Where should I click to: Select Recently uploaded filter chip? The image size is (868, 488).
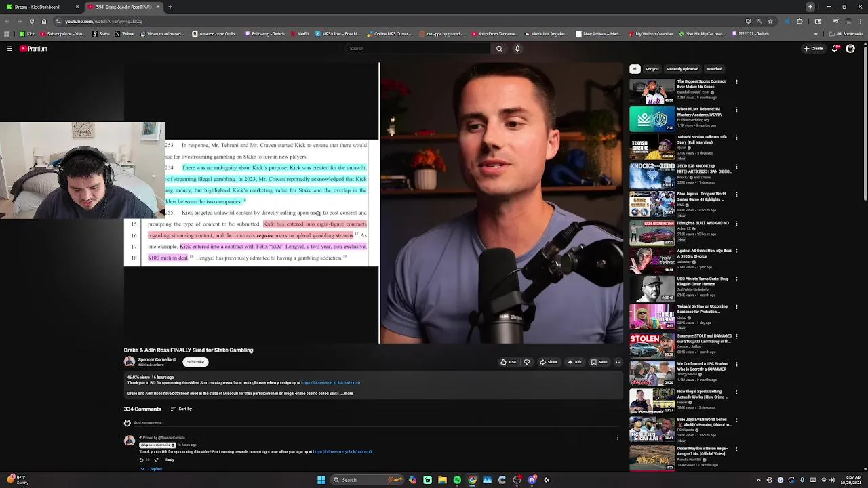pos(683,69)
